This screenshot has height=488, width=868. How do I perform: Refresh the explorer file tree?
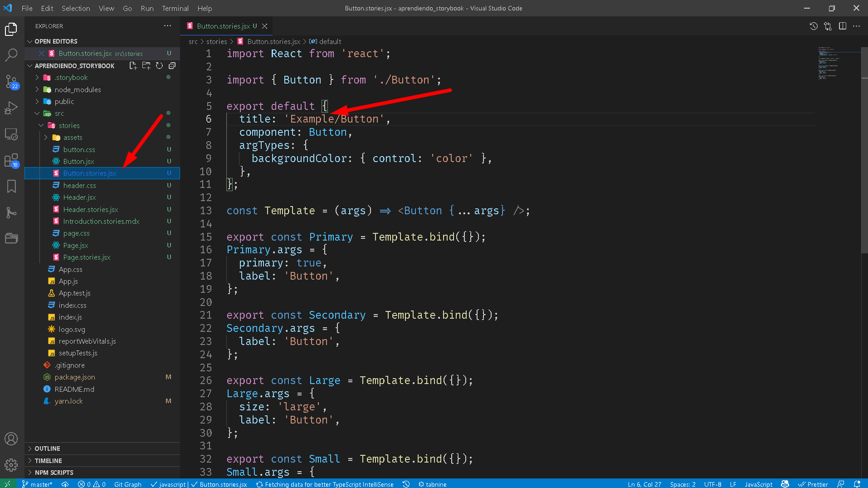tap(159, 66)
